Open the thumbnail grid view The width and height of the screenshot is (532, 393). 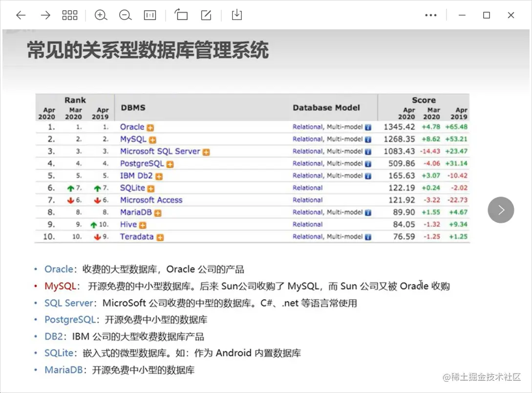pyautogui.click(x=69, y=15)
